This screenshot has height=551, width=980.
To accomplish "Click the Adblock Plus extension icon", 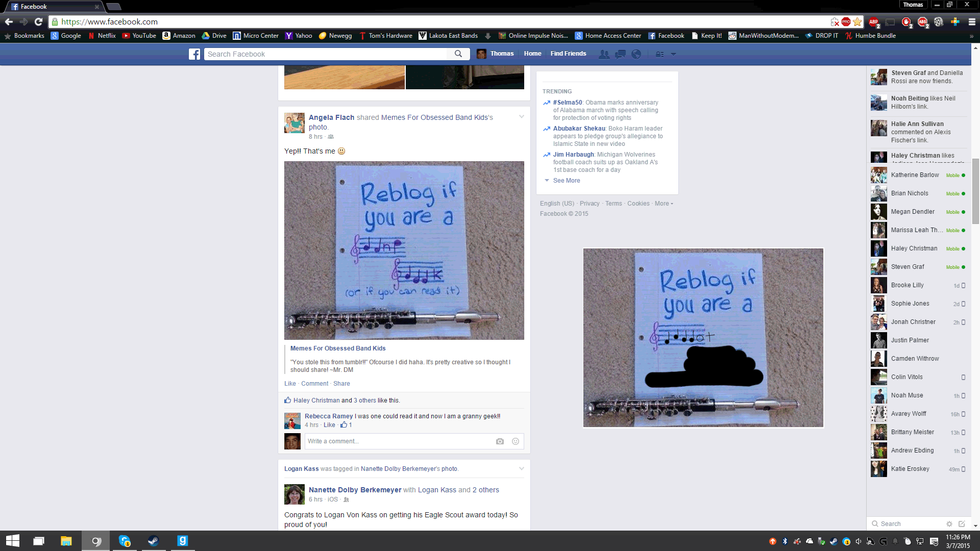I will tap(874, 22).
